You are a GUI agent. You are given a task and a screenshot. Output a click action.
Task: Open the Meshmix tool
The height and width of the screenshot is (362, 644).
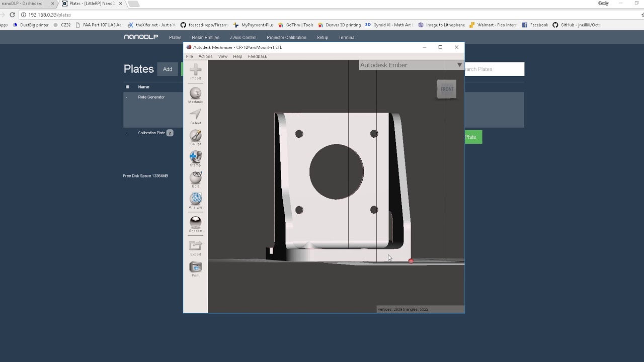tap(196, 96)
